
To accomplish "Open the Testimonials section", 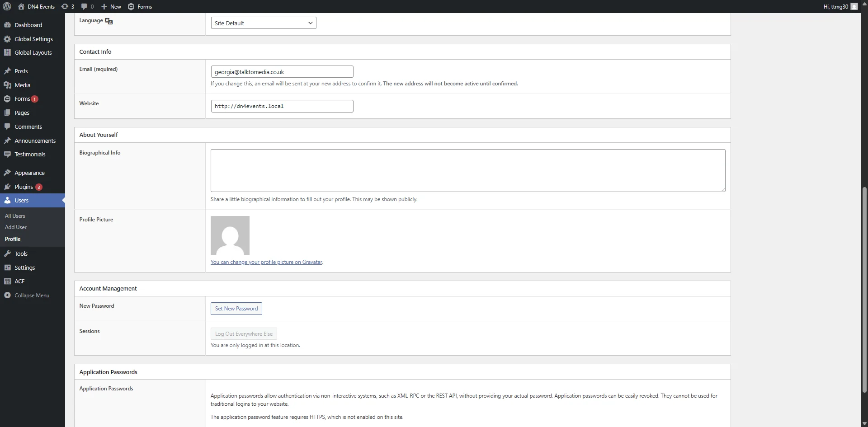I will point(30,154).
